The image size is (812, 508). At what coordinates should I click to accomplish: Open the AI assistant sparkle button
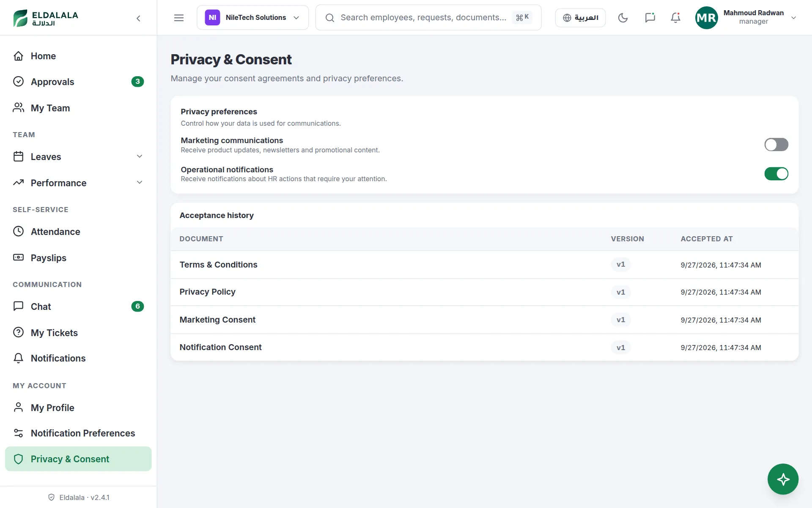[x=783, y=479]
